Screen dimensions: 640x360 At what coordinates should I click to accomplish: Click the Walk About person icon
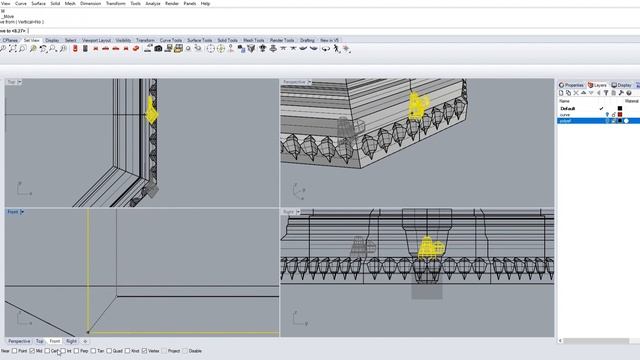tap(336, 49)
